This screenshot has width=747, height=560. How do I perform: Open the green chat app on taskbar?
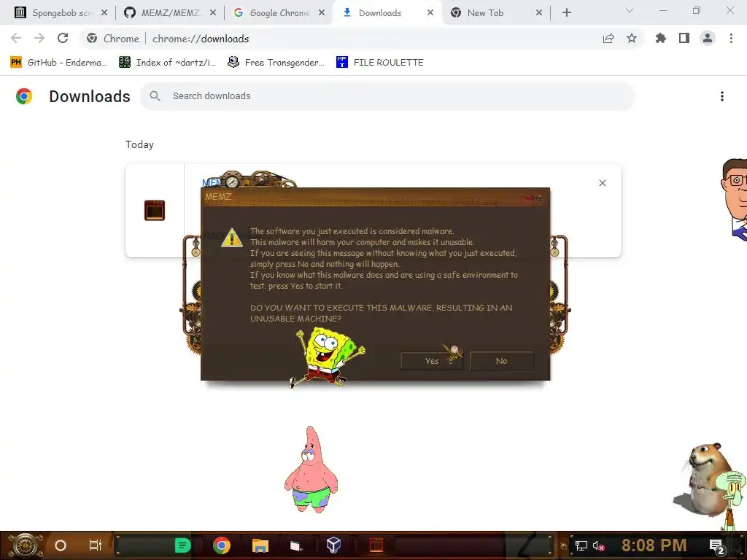click(x=182, y=545)
